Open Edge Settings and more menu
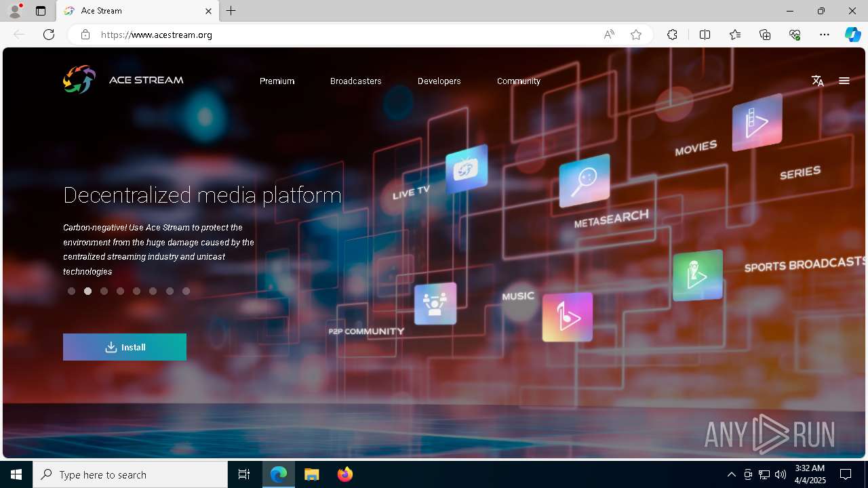The height and width of the screenshot is (488, 868). [825, 35]
